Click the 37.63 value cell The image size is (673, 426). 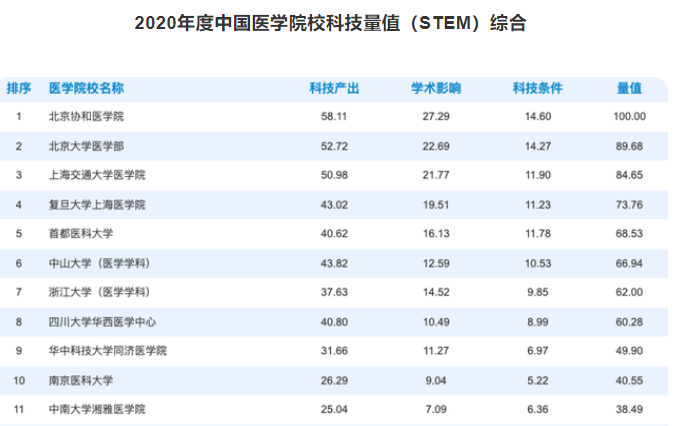(334, 292)
